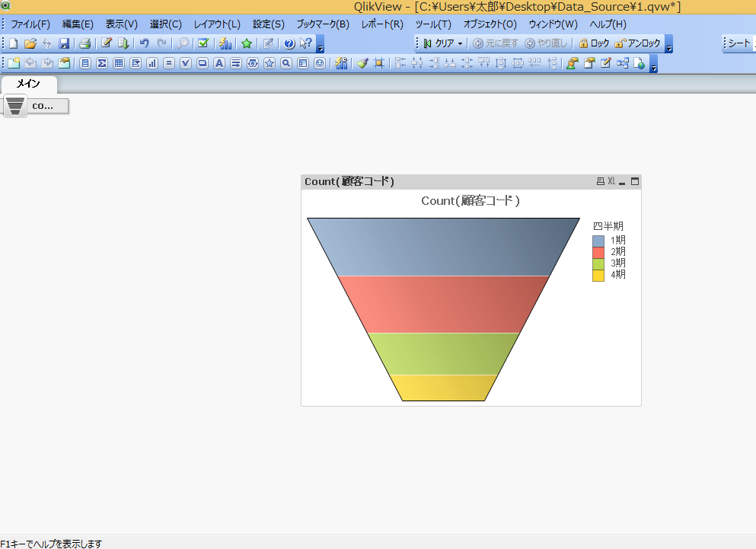Image resolution: width=756 pixels, height=549 pixels.
Task: Create a search object with magnifier icon
Action: pyautogui.click(x=286, y=63)
